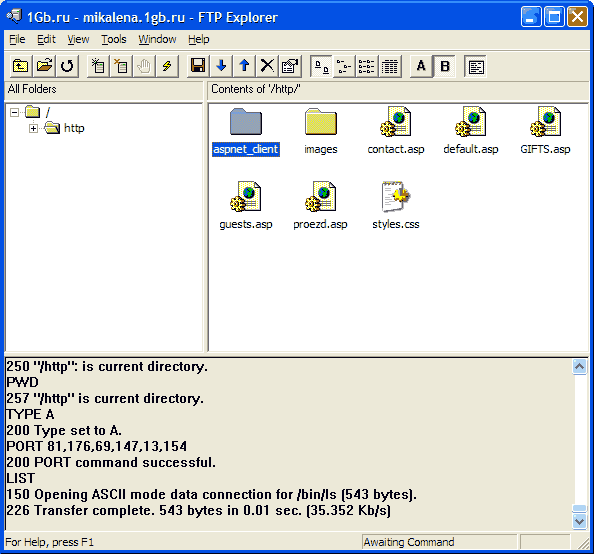Select the images folder
Image resolution: width=594 pixels, height=554 pixels.
click(x=321, y=131)
